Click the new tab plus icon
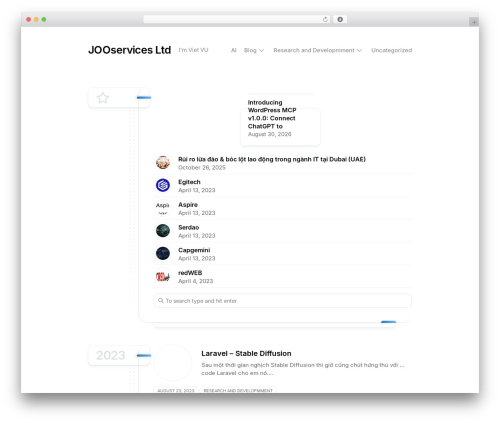This screenshot has width=500, height=423. click(x=474, y=22)
